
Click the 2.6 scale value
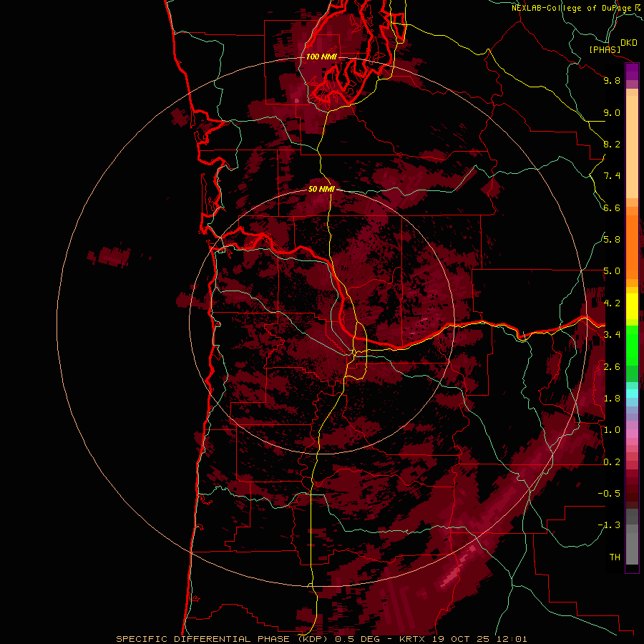612,367
